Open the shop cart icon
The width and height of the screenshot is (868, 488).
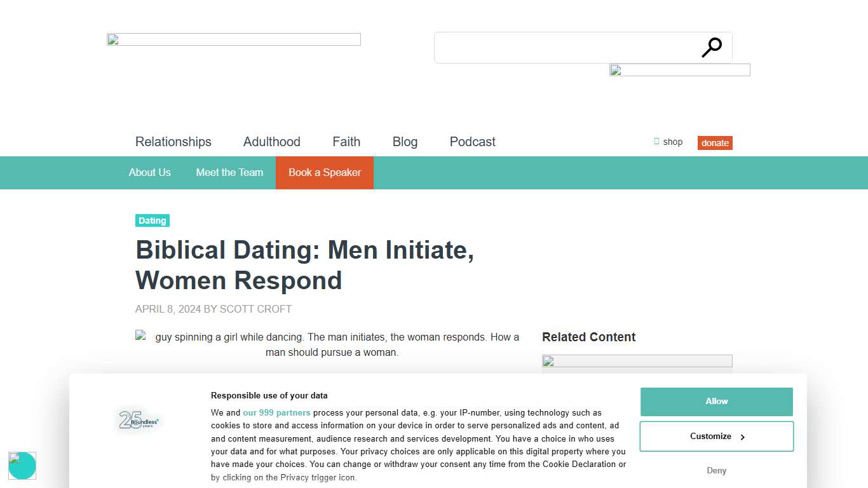pos(656,142)
